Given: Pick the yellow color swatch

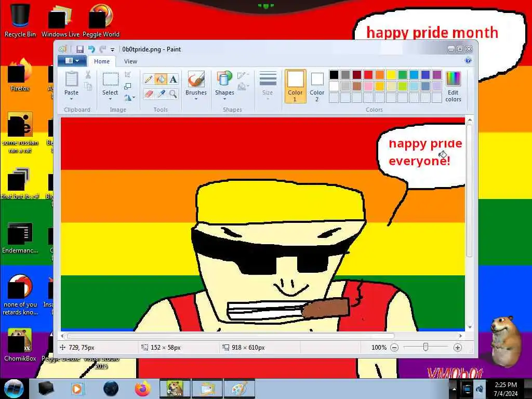Looking at the screenshot, I should coord(391,75).
